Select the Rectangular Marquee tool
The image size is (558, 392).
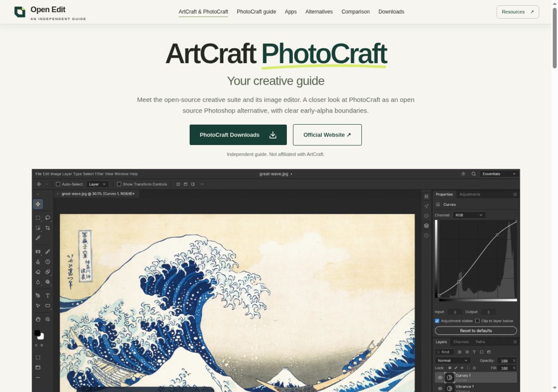click(38, 218)
